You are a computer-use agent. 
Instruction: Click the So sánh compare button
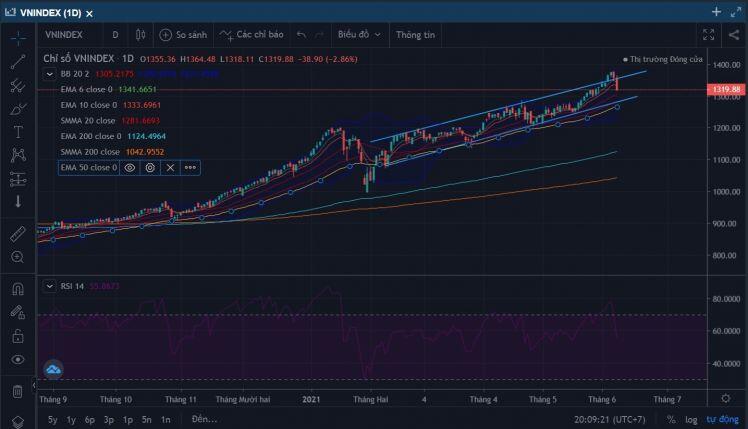coord(183,35)
